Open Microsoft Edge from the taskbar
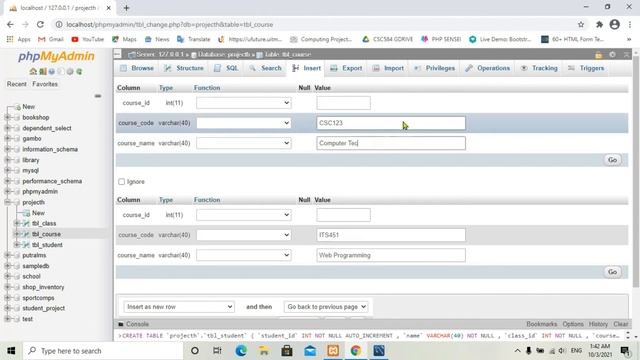640x360 pixels. (x=241, y=351)
